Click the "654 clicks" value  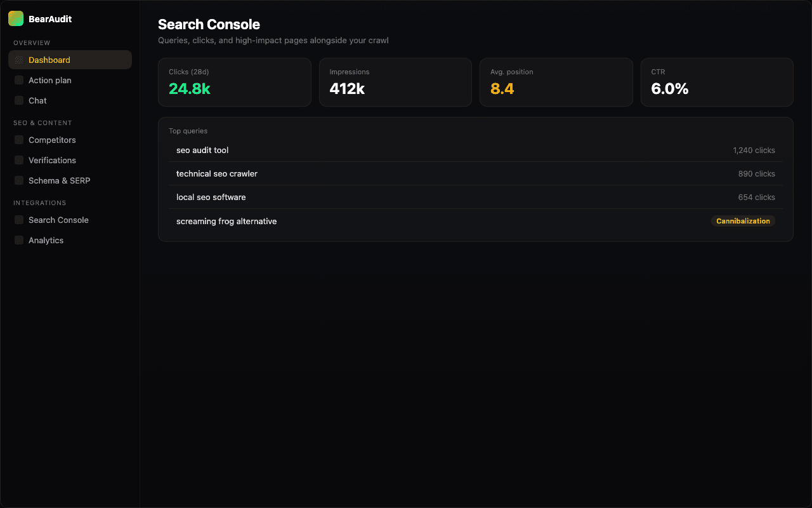756,197
